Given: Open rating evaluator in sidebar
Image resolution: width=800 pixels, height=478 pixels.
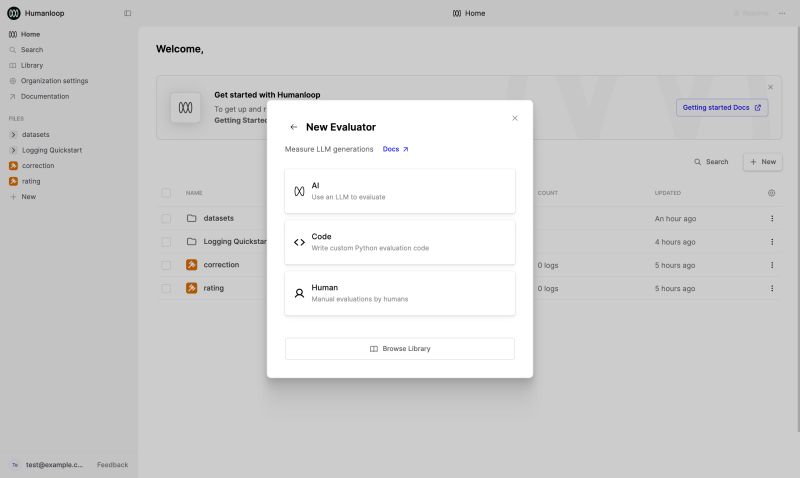Looking at the screenshot, I should pos(31,181).
